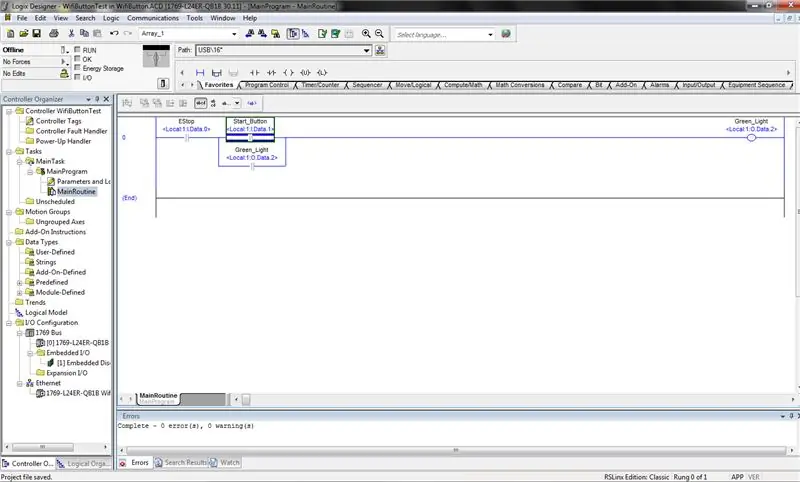
Task: Open the Array_1 search dropdown
Action: click(234, 34)
